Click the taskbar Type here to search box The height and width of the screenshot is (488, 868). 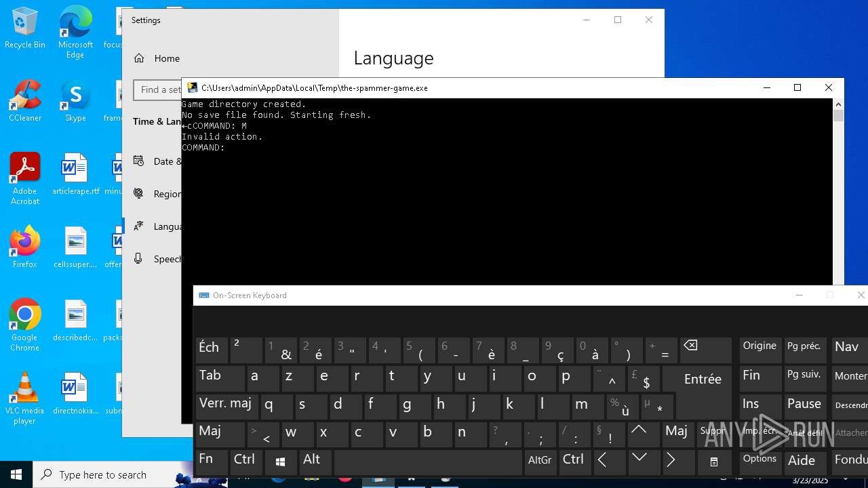pyautogui.click(x=112, y=475)
